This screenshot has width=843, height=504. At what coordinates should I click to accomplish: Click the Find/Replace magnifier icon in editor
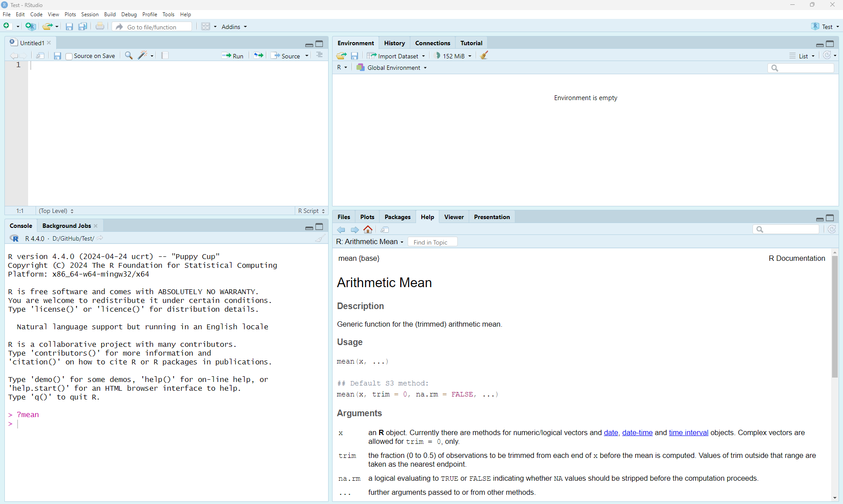coord(129,55)
